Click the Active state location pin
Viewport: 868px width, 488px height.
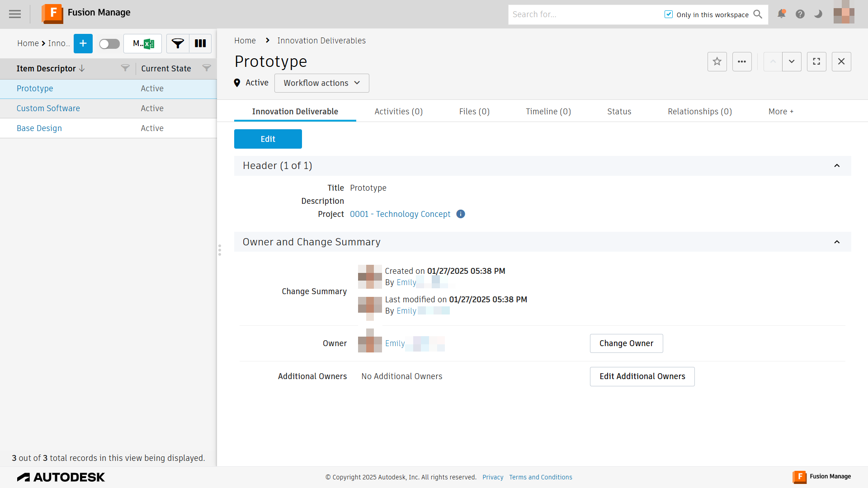[237, 83]
